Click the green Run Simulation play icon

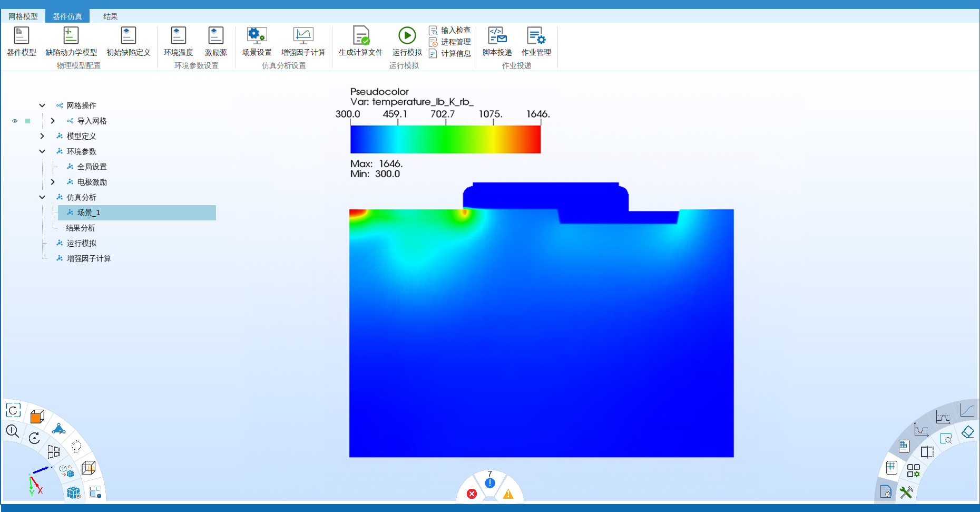(x=407, y=36)
